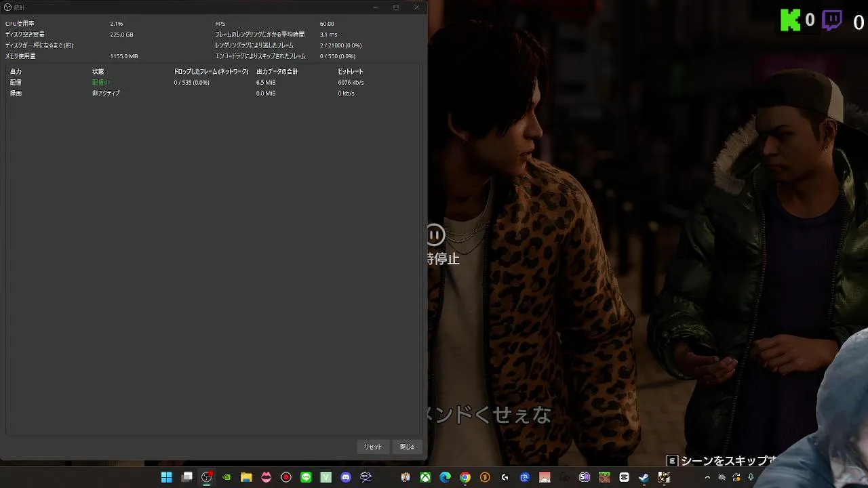Open Discord from the taskbar

346,477
